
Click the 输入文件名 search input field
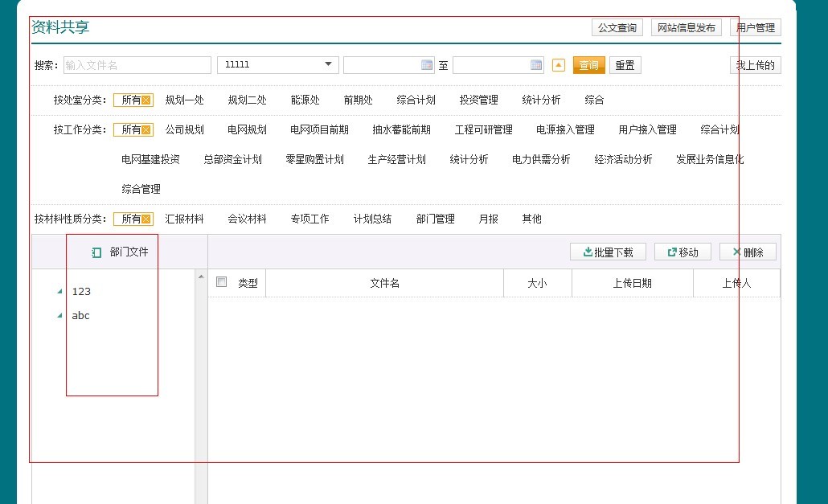(137, 65)
